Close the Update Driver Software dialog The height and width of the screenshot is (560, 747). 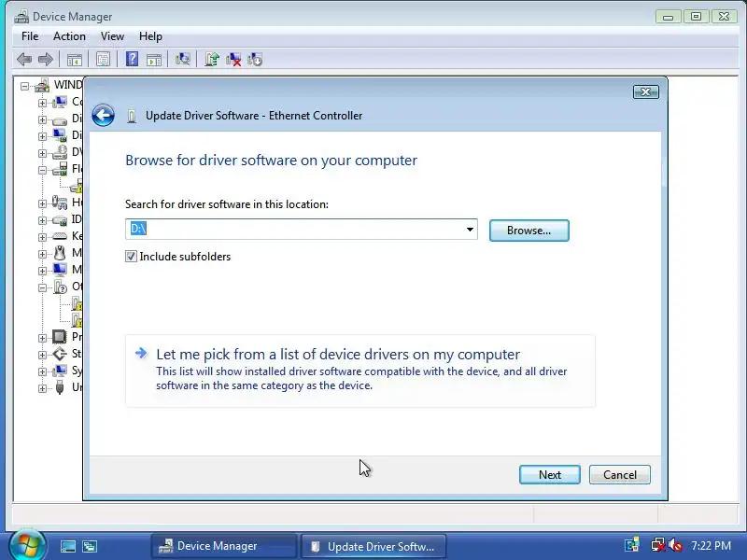tap(646, 91)
